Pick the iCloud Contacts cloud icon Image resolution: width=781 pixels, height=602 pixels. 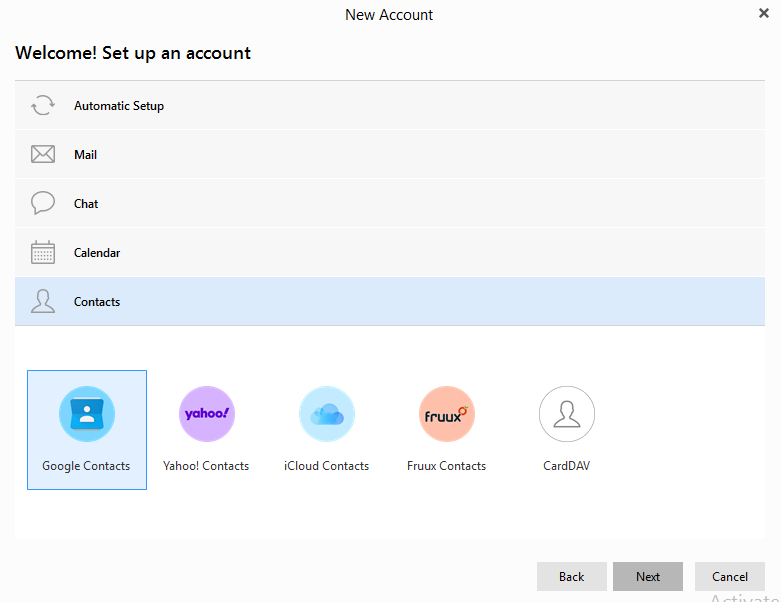tap(327, 414)
